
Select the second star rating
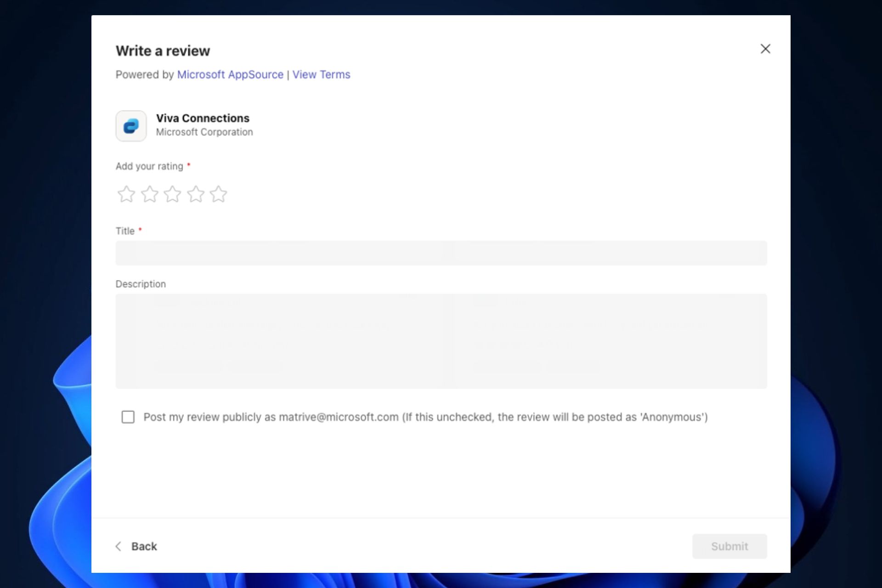[x=150, y=193]
